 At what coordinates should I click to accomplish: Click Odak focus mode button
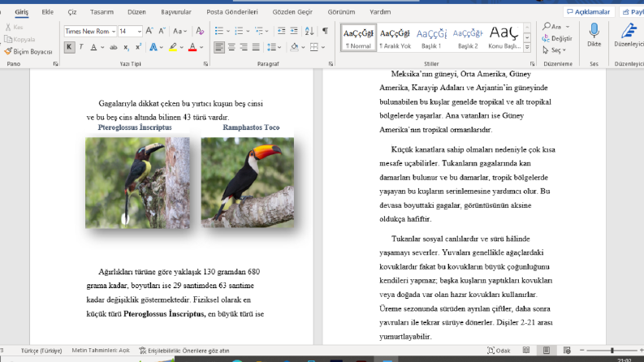pos(499,350)
